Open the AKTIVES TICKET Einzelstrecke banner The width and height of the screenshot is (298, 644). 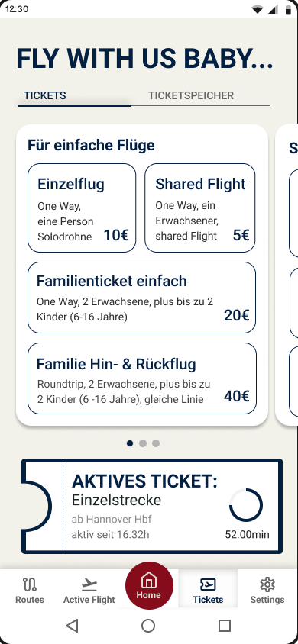pyautogui.click(x=152, y=506)
